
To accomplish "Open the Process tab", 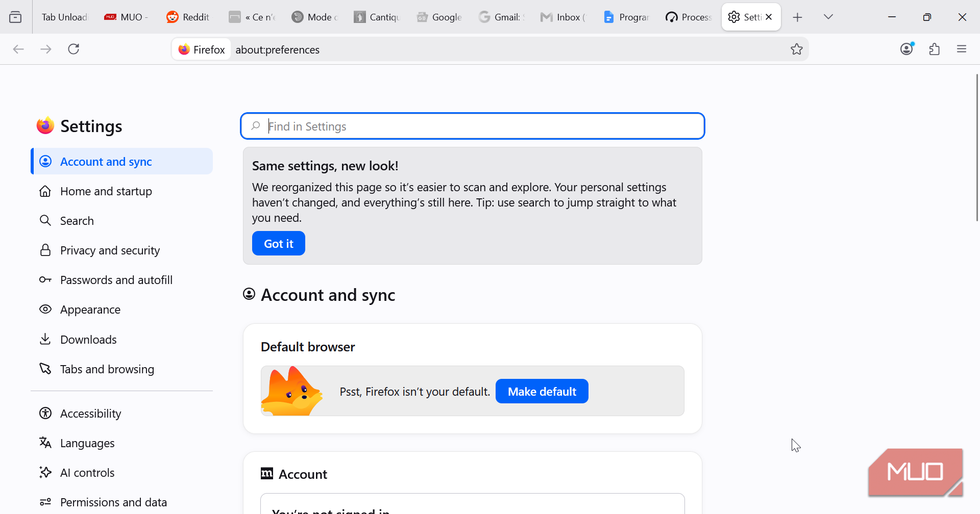I will point(689,17).
